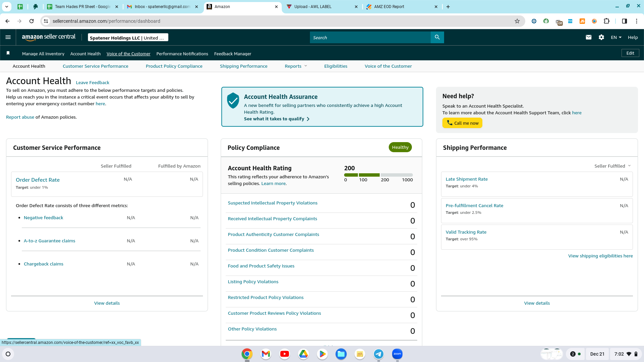This screenshot has height=362, width=644.
Task: Click the search magnifier button
Action: point(437,38)
